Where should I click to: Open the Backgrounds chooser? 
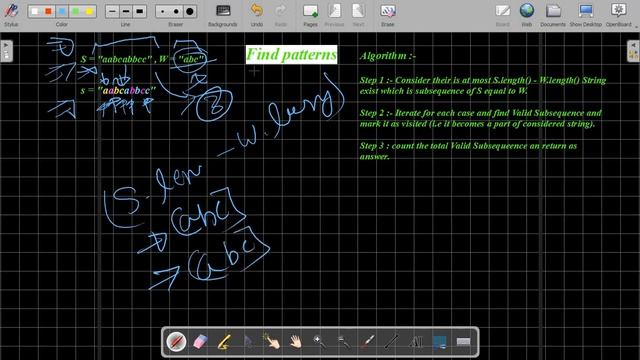(222, 15)
